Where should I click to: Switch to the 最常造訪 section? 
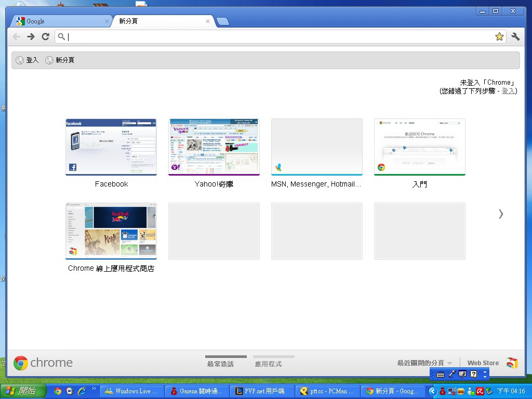220,364
